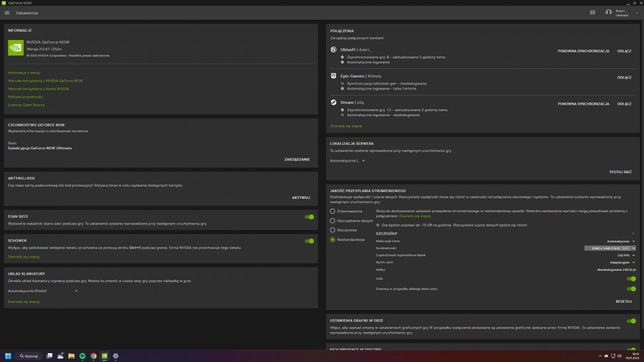Open Windows Settings gear on taskbar
644x362 pixels.
[115, 356]
